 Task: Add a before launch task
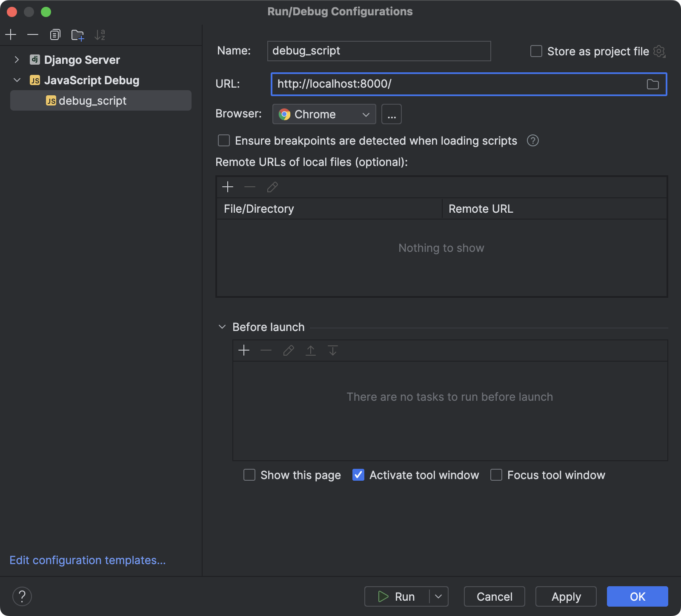pos(244,350)
